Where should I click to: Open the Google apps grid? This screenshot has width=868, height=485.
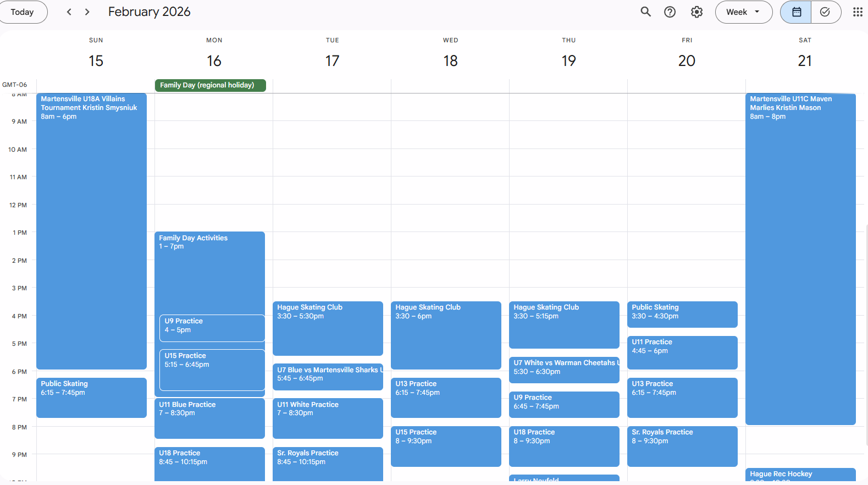[x=857, y=12]
